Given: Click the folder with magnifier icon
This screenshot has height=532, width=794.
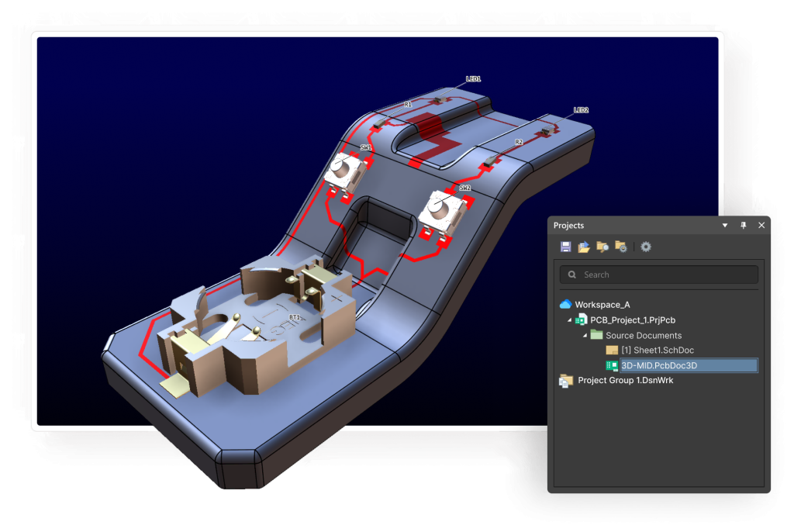Looking at the screenshot, I should tap(602, 247).
